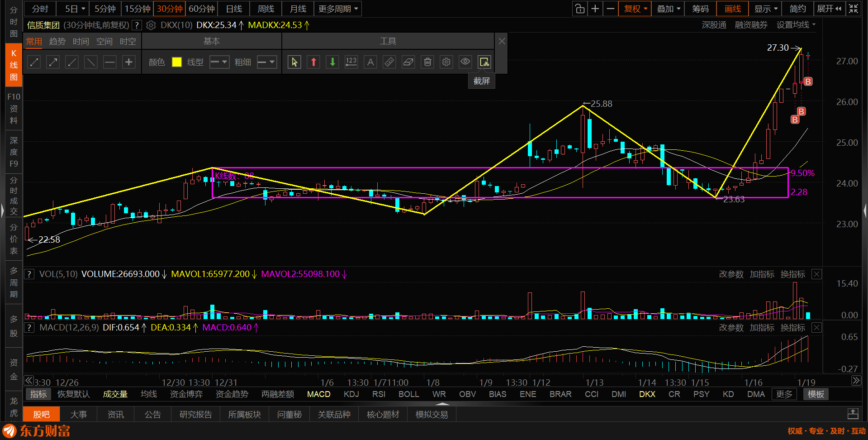
Task: Pick the yellow line color swatch
Action: [x=177, y=62]
